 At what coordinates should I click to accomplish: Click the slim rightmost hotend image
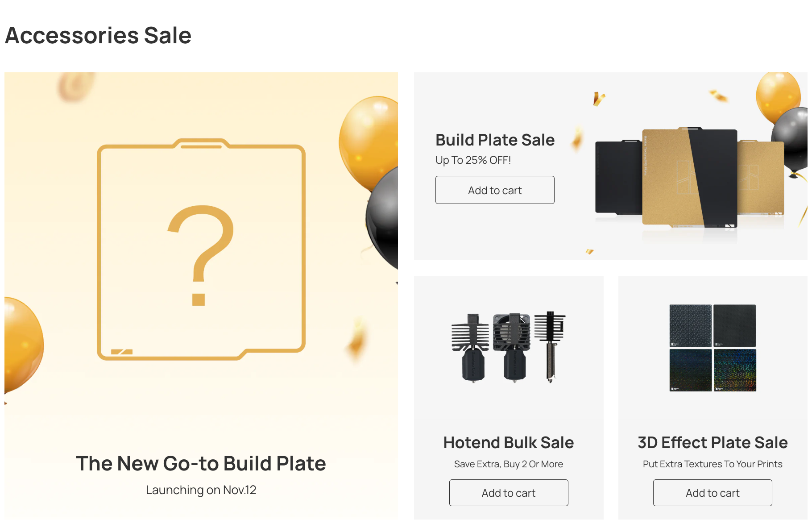click(551, 346)
